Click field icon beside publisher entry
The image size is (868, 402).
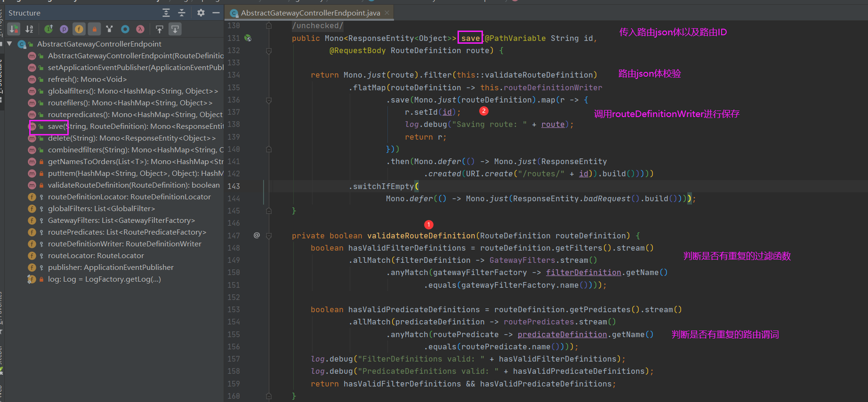[32, 268]
